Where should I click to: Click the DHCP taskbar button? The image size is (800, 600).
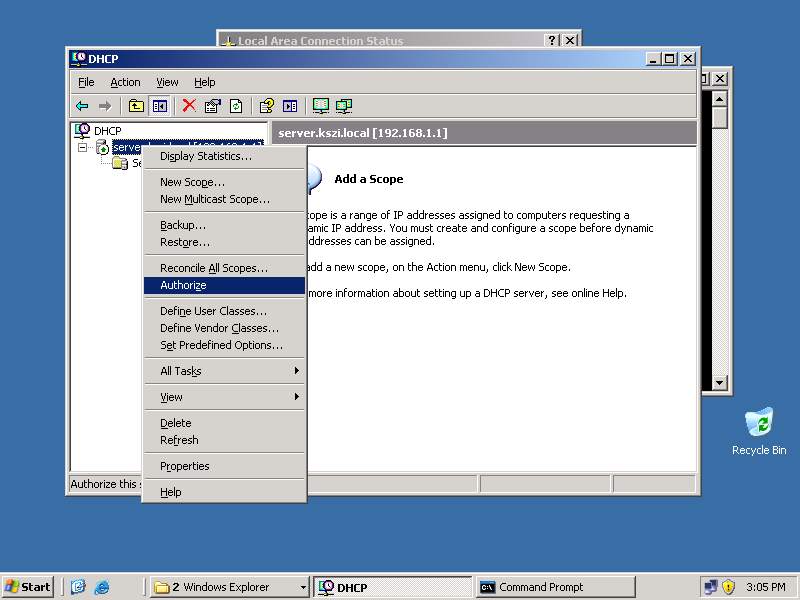(393, 587)
